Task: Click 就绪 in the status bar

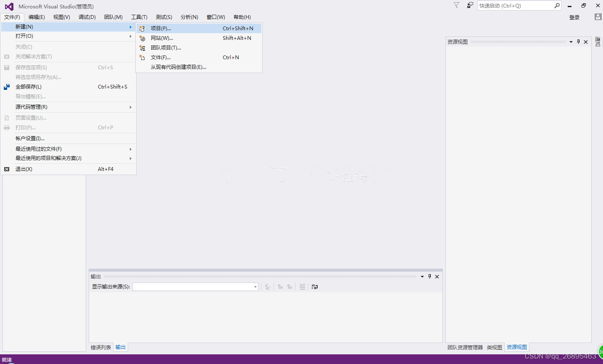Action: click(x=7, y=360)
